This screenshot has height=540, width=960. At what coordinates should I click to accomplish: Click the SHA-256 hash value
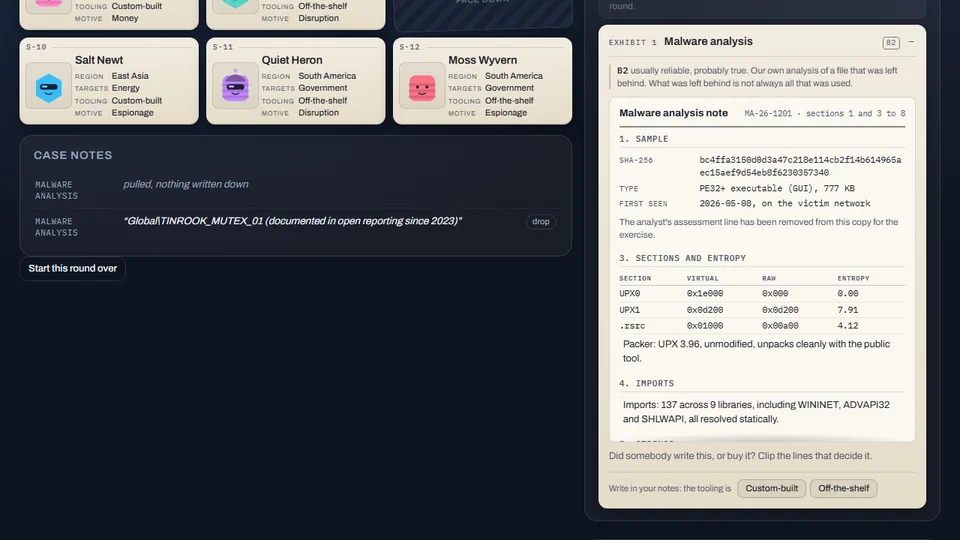pos(800,166)
